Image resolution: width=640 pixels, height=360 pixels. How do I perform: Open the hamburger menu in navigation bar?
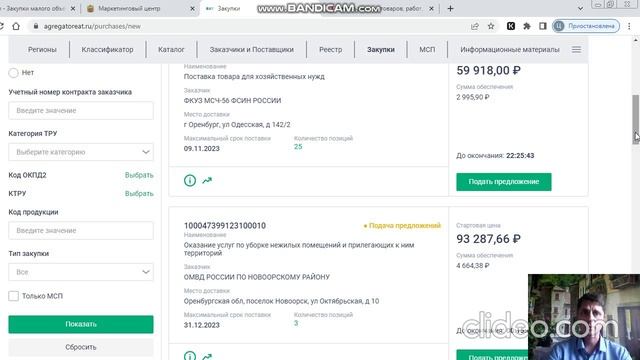[576, 49]
